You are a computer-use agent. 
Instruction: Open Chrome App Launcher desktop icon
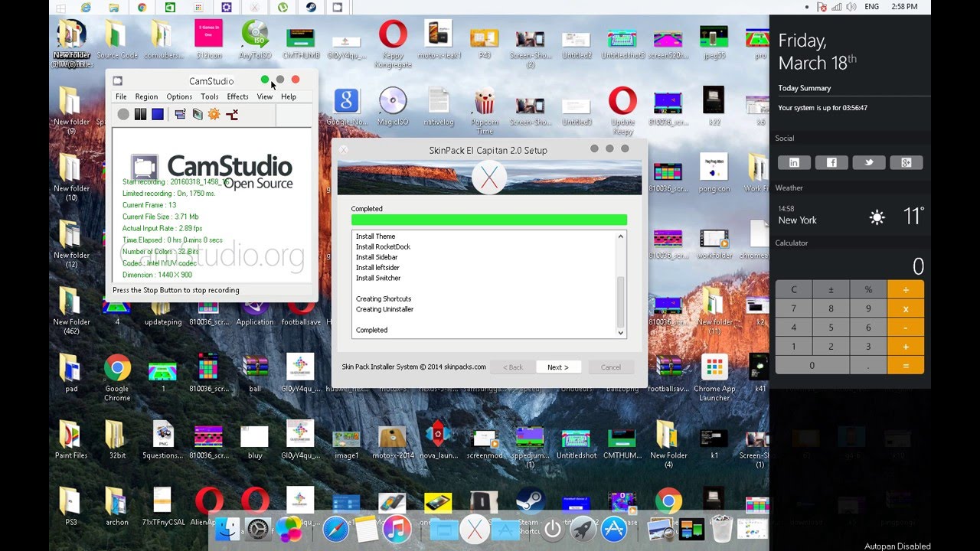click(713, 377)
